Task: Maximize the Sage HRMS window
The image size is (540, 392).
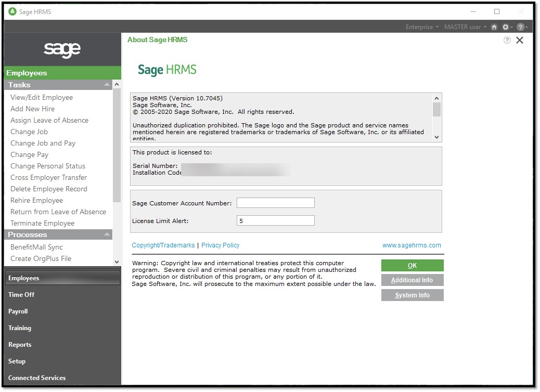Action: coord(497,12)
